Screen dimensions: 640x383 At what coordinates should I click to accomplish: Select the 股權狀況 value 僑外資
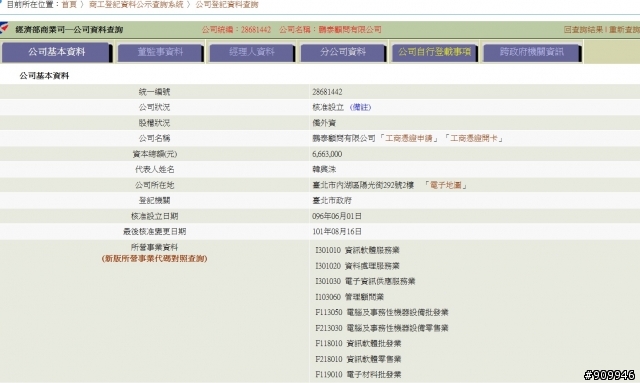(324, 123)
